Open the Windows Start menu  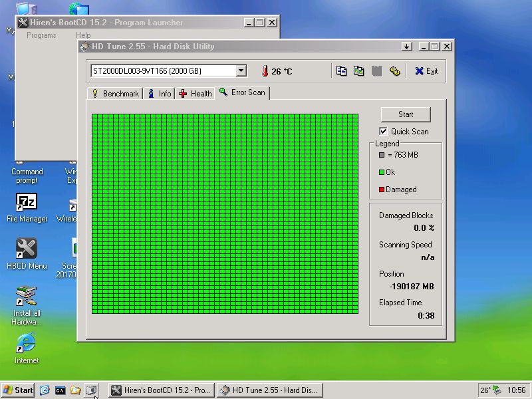click(x=19, y=390)
